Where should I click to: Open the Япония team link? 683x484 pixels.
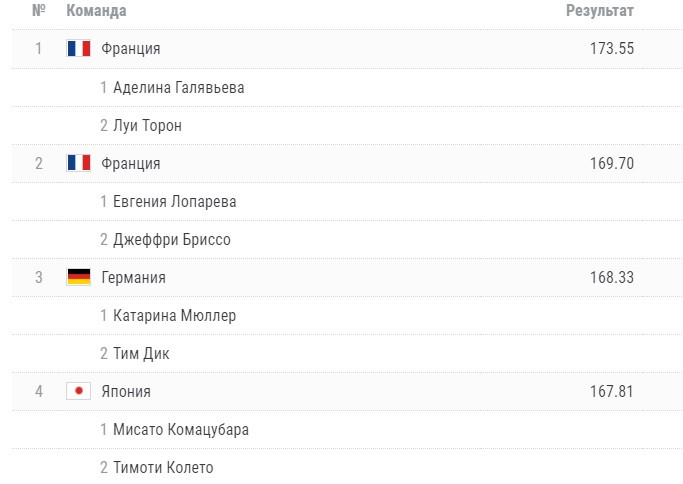pos(126,391)
